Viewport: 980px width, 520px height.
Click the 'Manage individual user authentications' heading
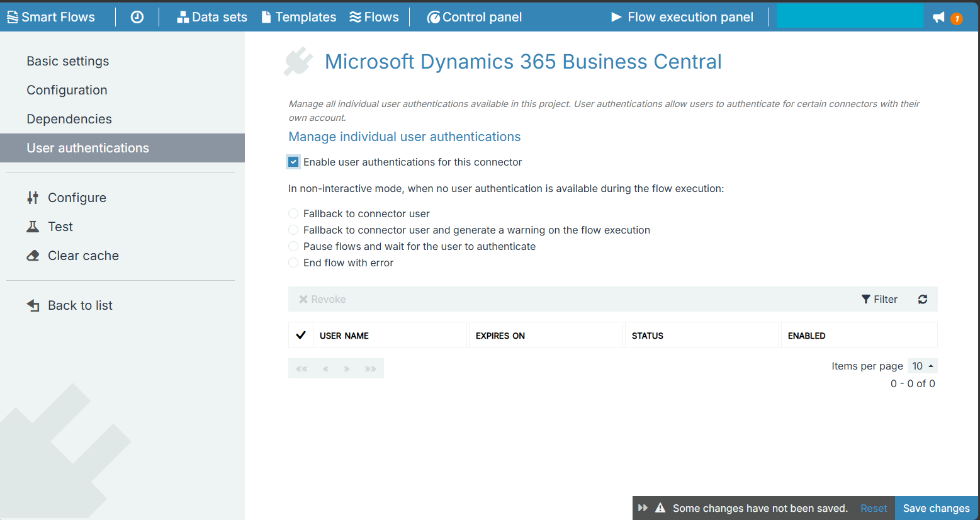405,137
